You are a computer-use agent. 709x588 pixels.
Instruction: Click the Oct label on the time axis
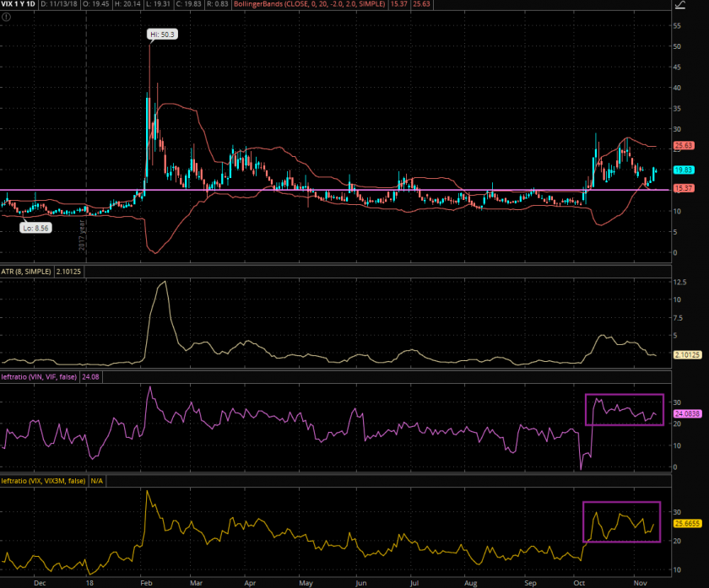coord(578,582)
